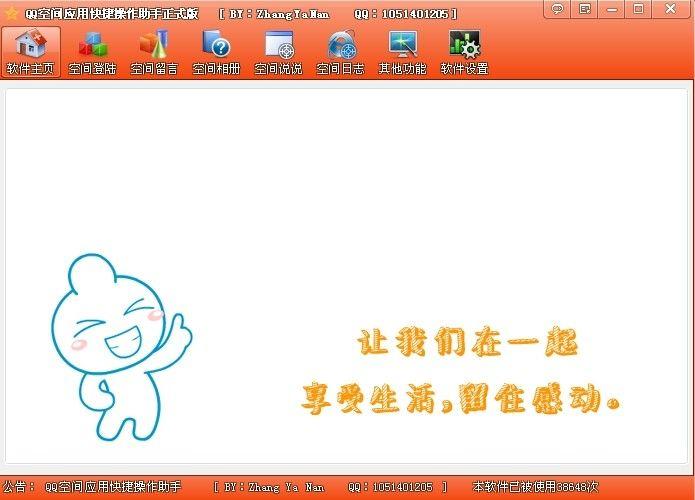Close the QQ空间 assistant window

(670, 9)
